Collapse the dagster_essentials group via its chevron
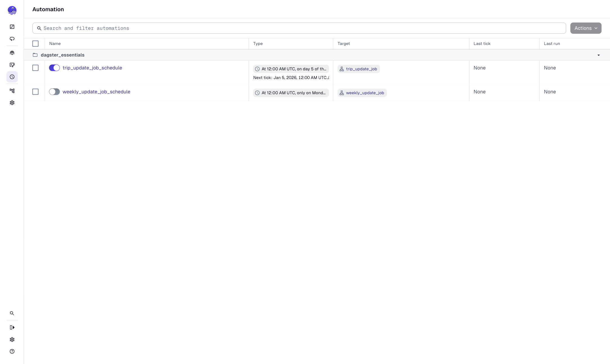The height and width of the screenshot is (364, 610). coord(598,55)
